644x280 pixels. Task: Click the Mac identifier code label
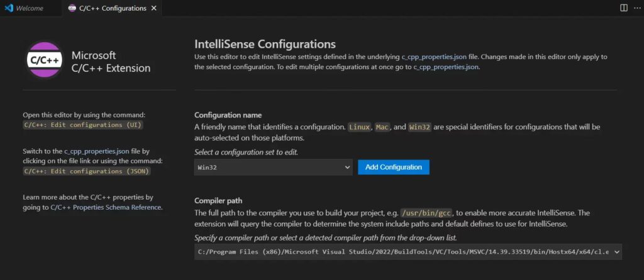[x=382, y=127]
